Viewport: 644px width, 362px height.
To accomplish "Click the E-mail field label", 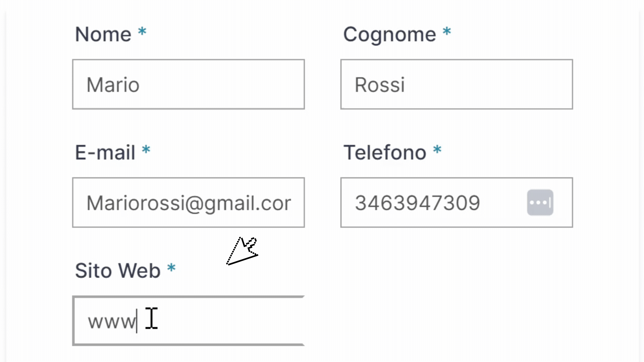I will coord(105,153).
